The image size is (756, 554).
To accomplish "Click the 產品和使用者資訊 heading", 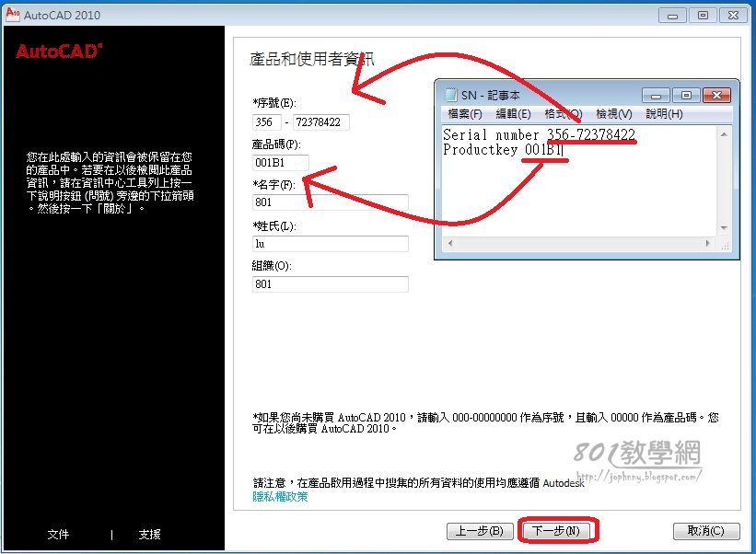I will pos(312,59).
